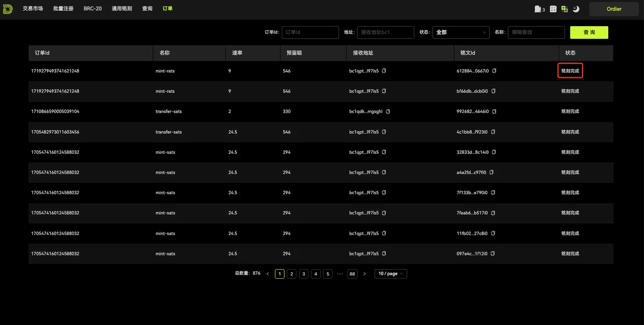Image resolution: width=644 pixels, height=325 pixels.
Task: Open the 状态 status dropdown showing 全部
Action: tap(461, 32)
